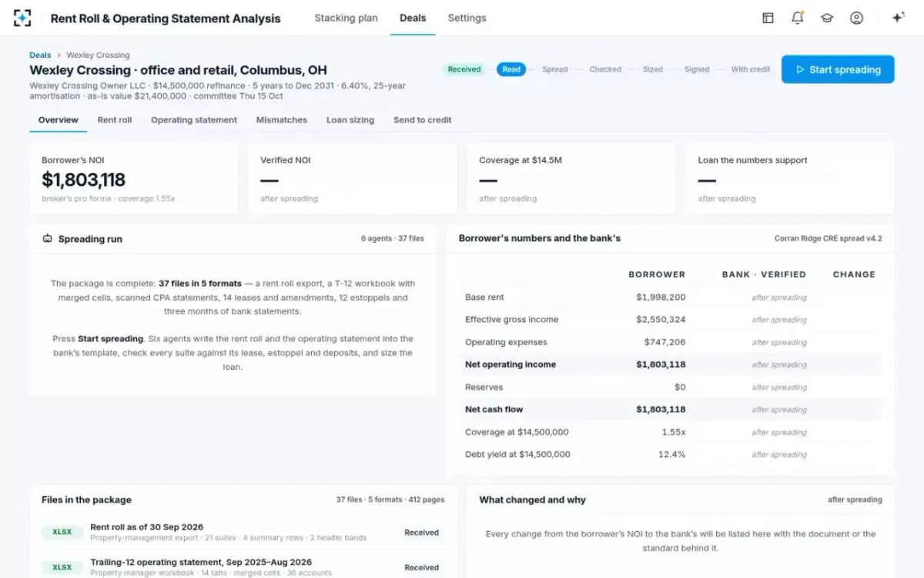Click the Wexley Crossing breadcrumb

tap(98, 55)
